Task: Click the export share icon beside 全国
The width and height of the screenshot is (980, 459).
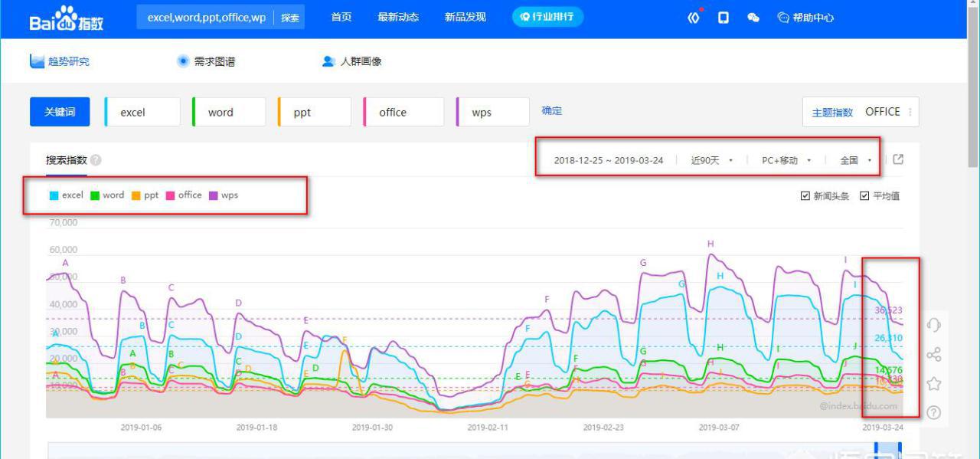Action: [x=899, y=159]
